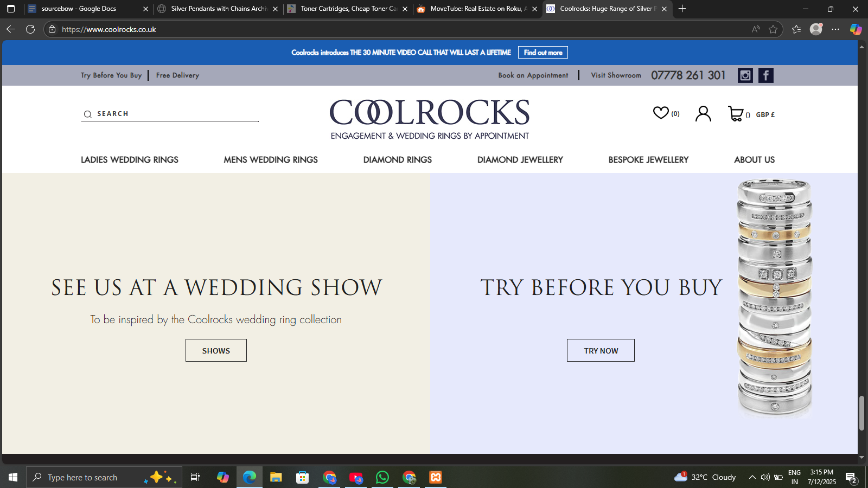Click the magnifier icon beside SEARCH

click(x=87, y=114)
